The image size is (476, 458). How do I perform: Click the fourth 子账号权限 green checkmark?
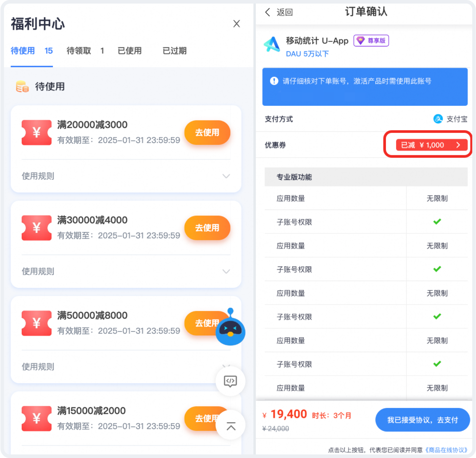coord(437,364)
